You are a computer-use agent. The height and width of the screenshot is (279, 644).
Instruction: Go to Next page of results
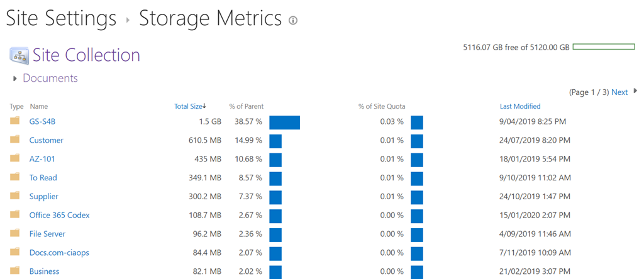pos(619,92)
